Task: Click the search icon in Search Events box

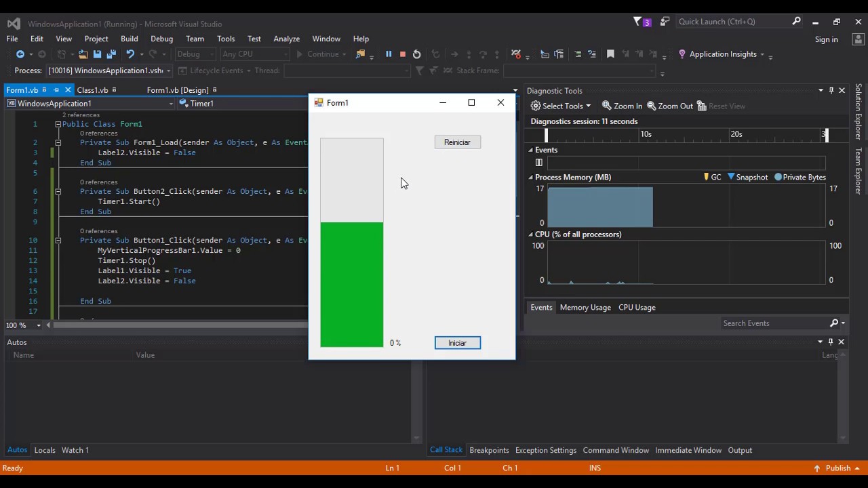Action: pyautogui.click(x=834, y=323)
